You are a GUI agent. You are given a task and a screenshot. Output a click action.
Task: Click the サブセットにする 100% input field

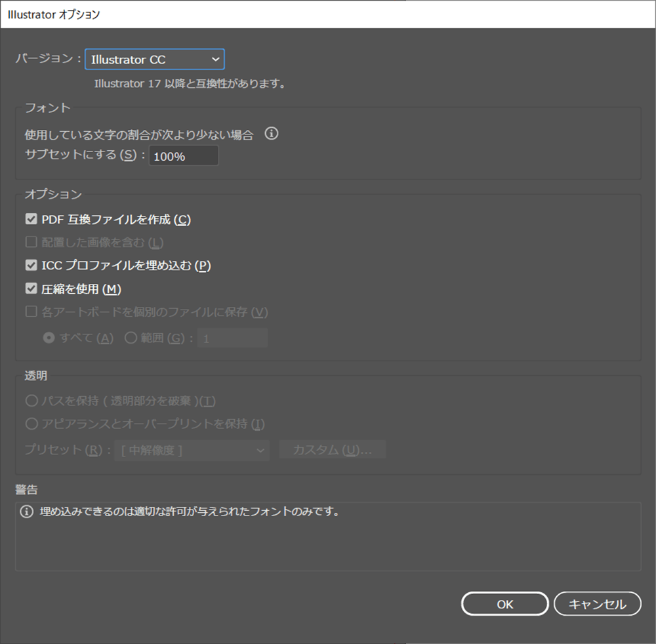[x=184, y=155]
